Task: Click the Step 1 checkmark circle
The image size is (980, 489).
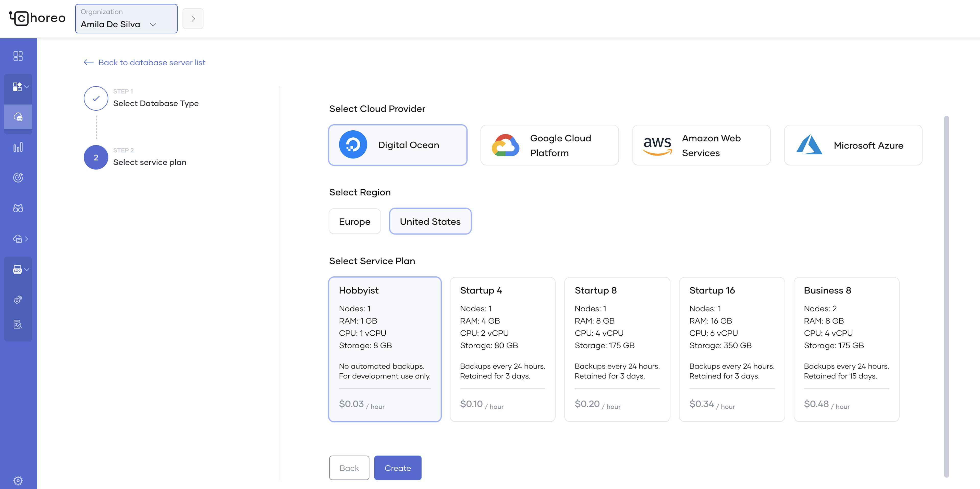Action: pos(96,98)
